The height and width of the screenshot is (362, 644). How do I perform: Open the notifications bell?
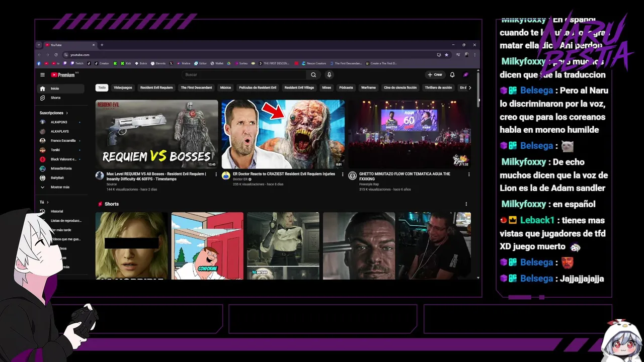click(452, 75)
